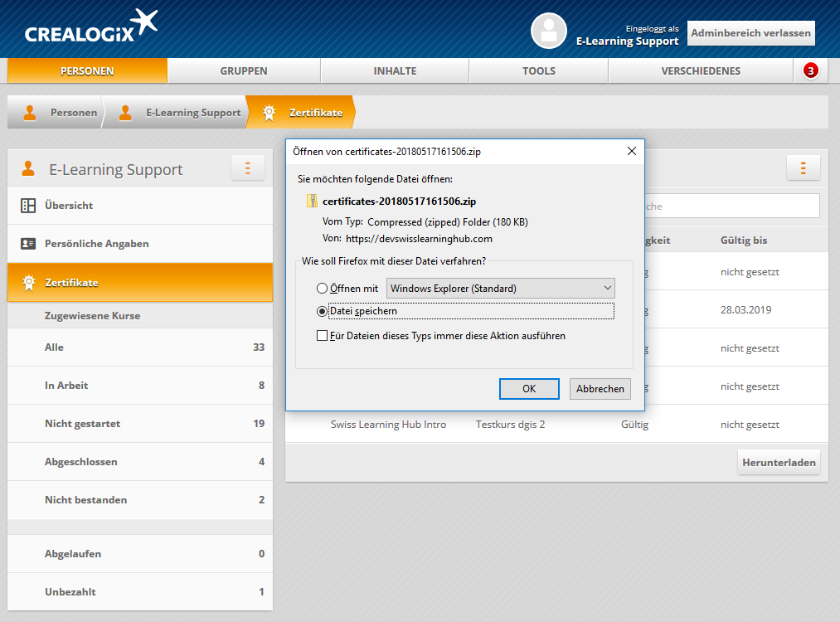Select the Datei speichern radio button
The width and height of the screenshot is (840, 622).
point(323,311)
